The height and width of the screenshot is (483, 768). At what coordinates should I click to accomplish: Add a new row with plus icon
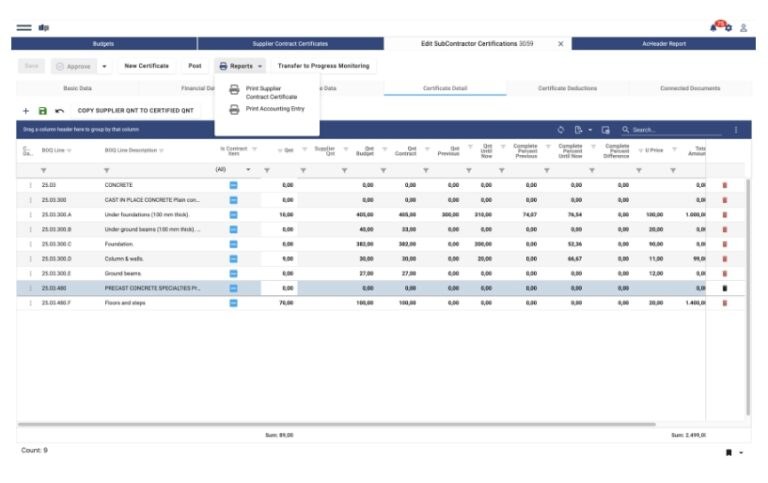26,111
